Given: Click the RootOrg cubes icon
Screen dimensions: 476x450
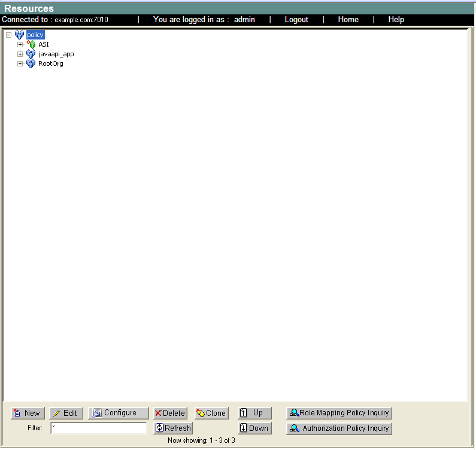Looking at the screenshot, I should coord(31,63).
